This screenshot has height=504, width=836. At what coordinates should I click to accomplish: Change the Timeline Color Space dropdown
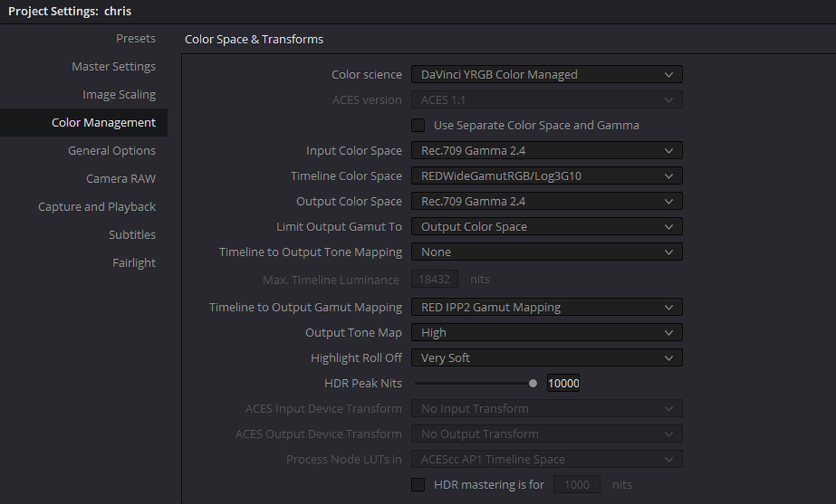coord(547,176)
